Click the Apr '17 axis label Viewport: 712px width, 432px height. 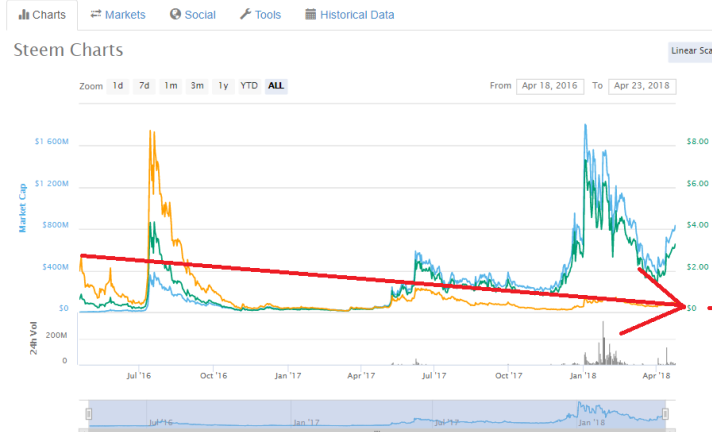(x=361, y=376)
